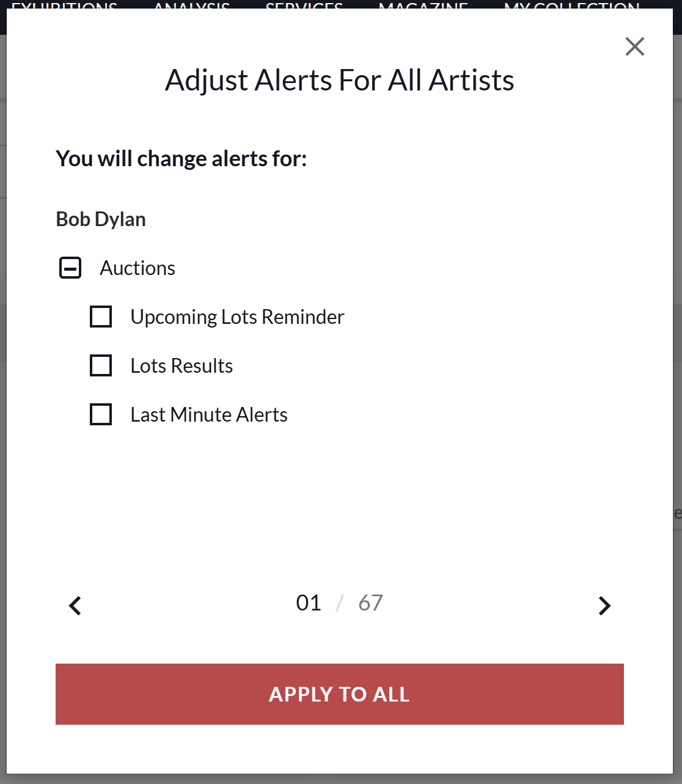Click the Bob Dylan artist name
The width and height of the screenshot is (682, 784).
click(101, 219)
